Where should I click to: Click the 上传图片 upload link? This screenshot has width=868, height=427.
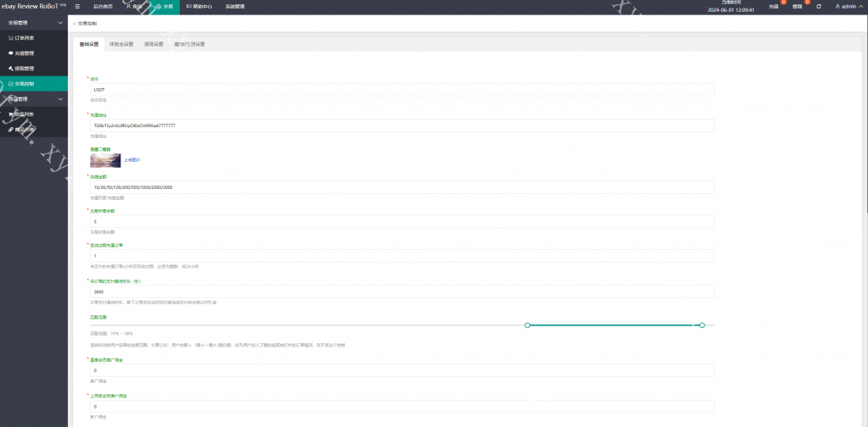point(132,160)
